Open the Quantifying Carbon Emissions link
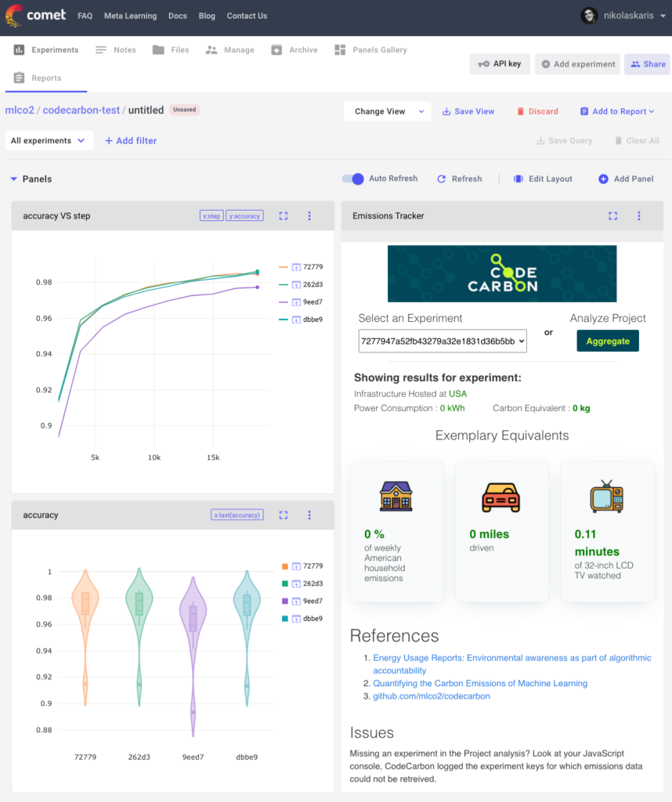The image size is (672, 802). [x=480, y=683]
